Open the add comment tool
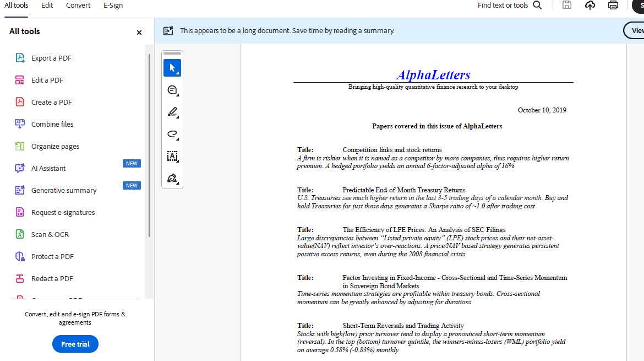 click(x=172, y=90)
